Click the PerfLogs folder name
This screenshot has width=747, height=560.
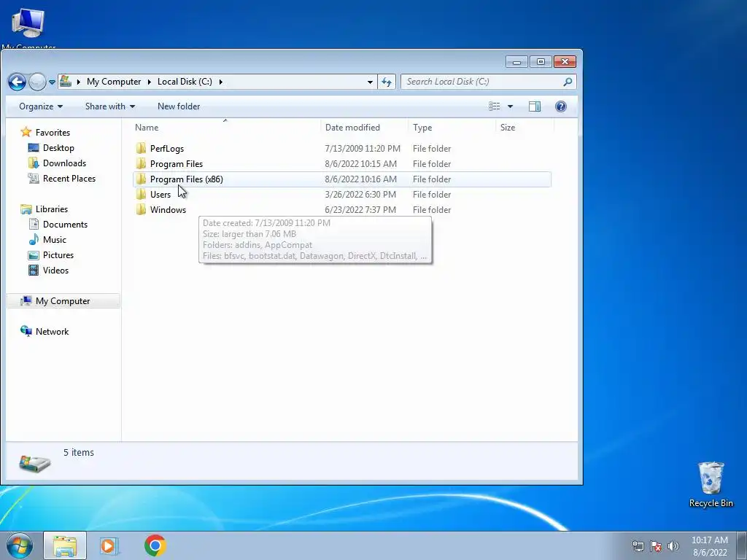coord(167,149)
